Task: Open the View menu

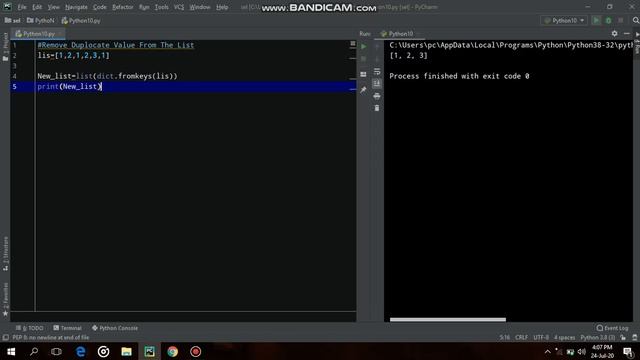Action: (x=53, y=7)
